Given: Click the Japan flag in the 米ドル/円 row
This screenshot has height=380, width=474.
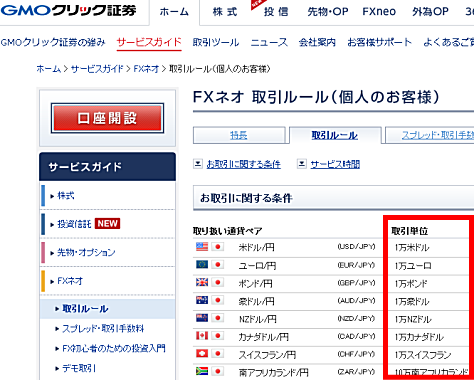Looking at the screenshot, I should 218,247.
